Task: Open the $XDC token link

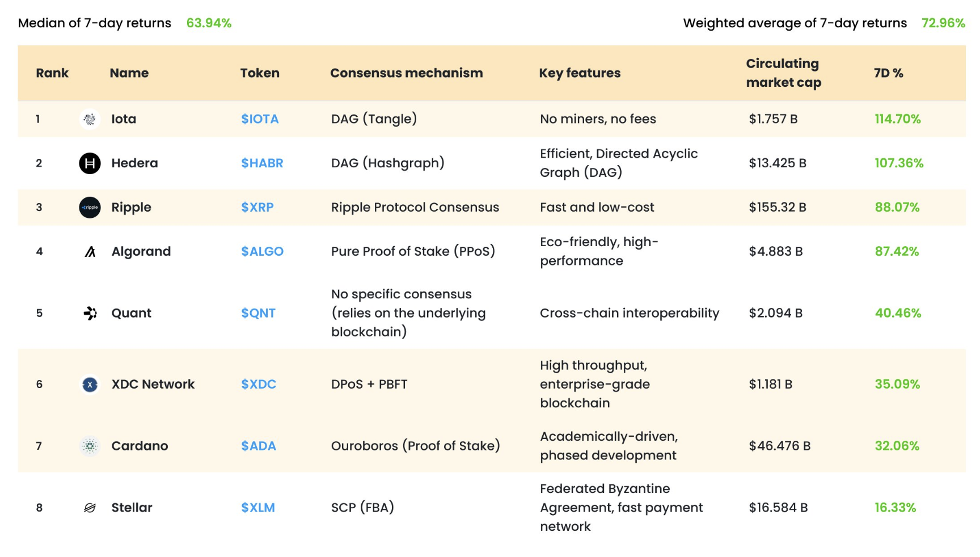Action: (x=259, y=385)
